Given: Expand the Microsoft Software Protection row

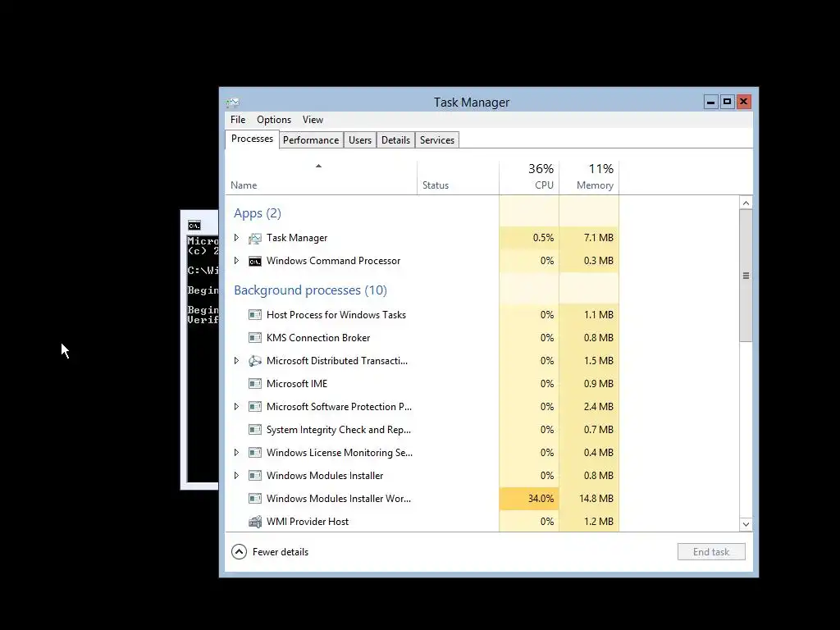Looking at the screenshot, I should click(236, 407).
